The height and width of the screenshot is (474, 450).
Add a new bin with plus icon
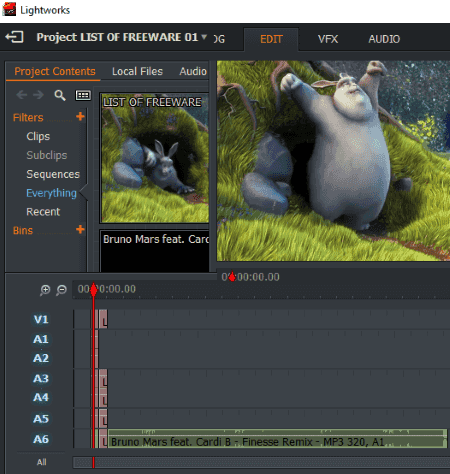coord(80,229)
